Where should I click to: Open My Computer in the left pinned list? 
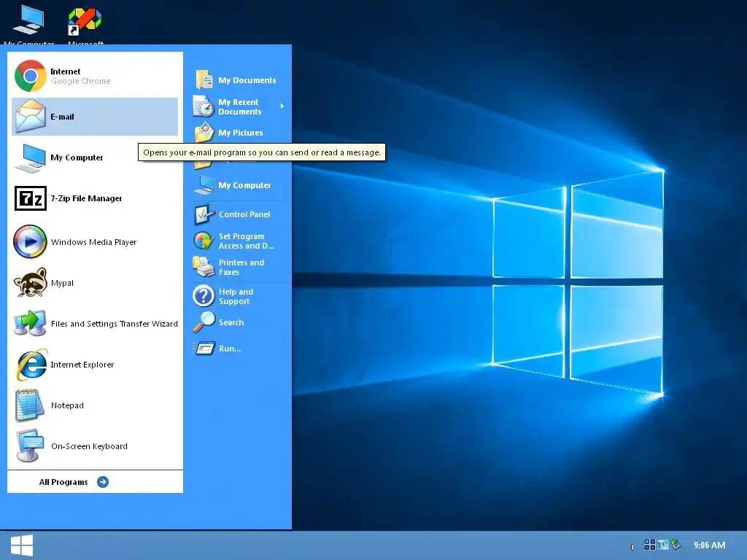(95, 157)
